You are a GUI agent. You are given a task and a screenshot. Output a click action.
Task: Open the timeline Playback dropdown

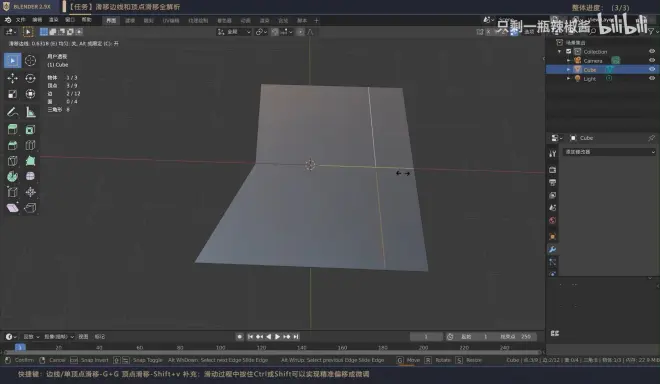point(31,336)
